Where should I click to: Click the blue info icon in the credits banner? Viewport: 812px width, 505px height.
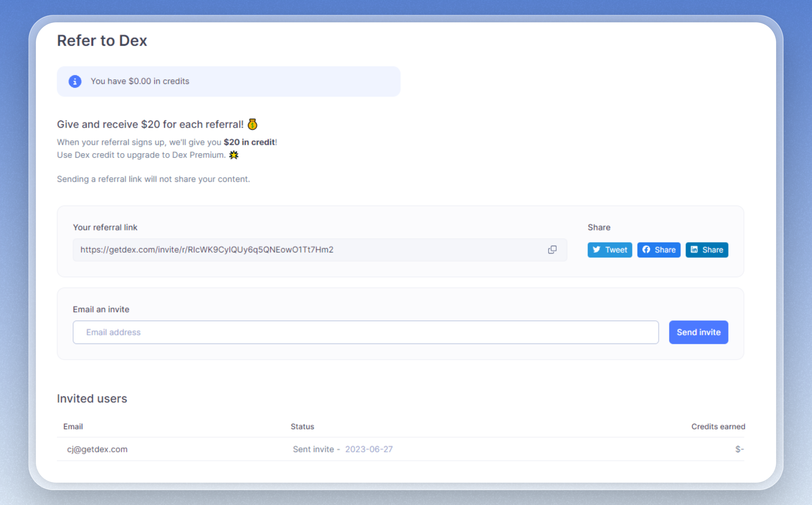click(x=75, y=81)
